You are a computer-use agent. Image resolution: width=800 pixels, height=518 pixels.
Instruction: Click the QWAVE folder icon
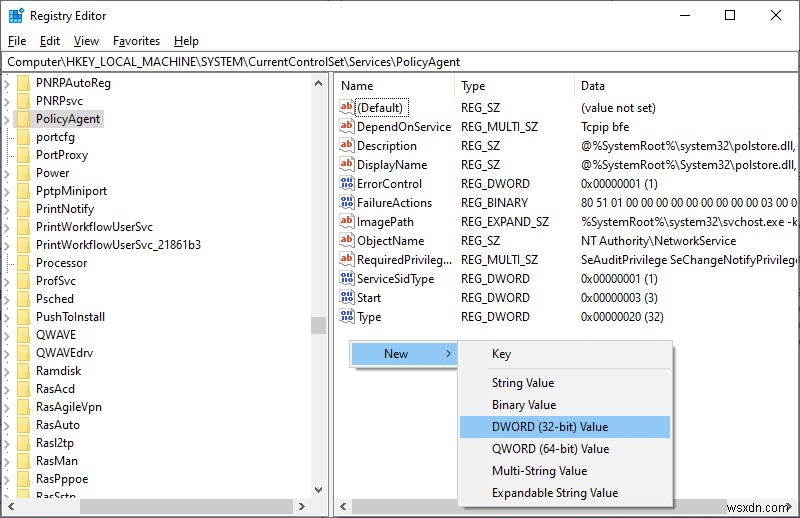(23, 335)
